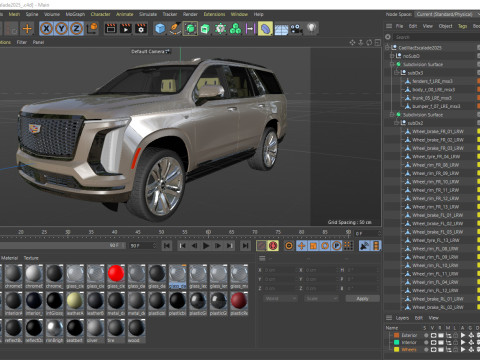Select the trunk_05_LRE_msa3 object
Screen dimensions: 480x360
[432, 98]
